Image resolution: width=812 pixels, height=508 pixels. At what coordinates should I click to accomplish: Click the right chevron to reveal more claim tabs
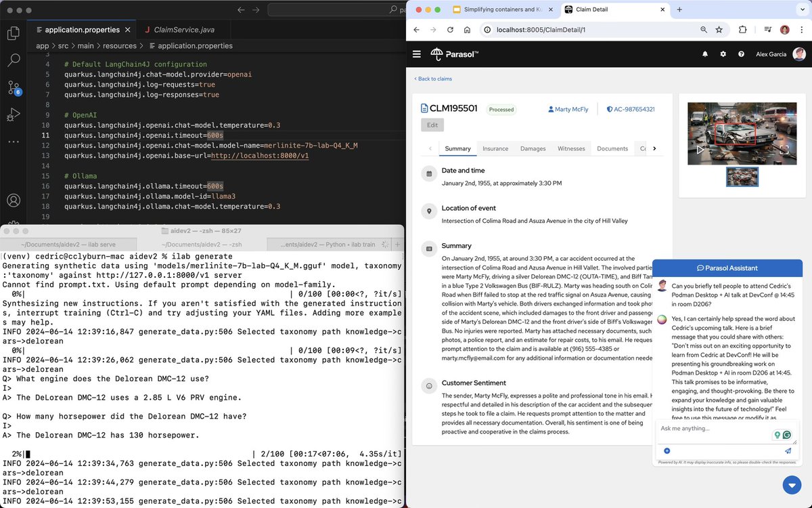click(x=654, y=148)
